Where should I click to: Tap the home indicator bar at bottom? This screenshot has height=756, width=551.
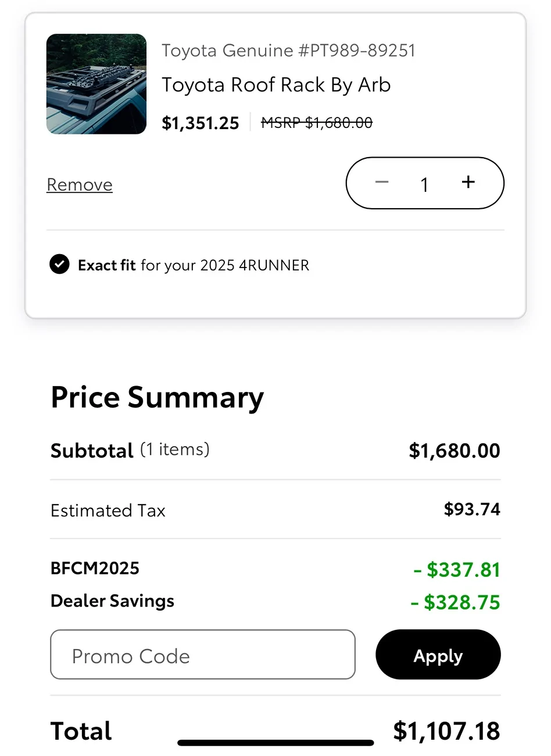(x=275, y=743)
